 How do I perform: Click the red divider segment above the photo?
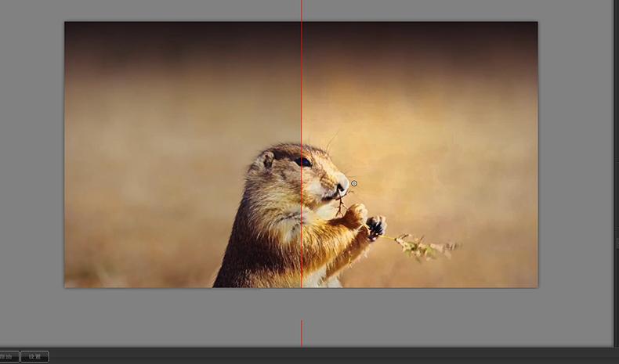(x=302, y=10)
